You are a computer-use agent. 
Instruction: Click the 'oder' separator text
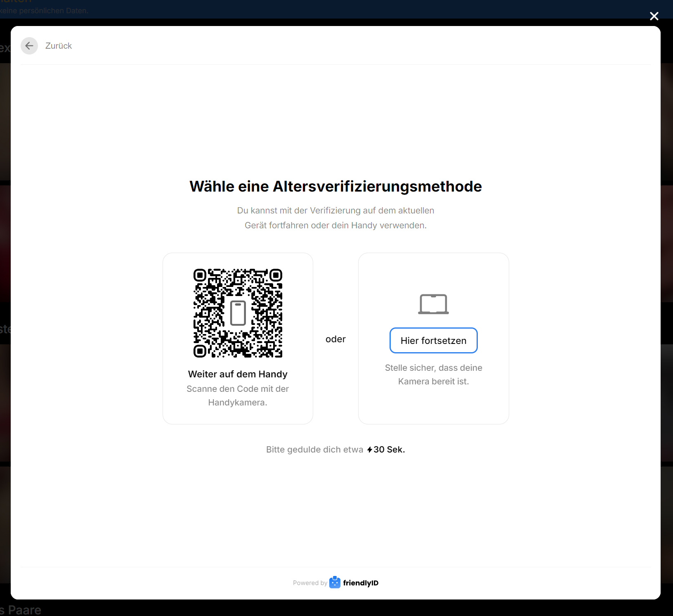(x=335, y=339)
